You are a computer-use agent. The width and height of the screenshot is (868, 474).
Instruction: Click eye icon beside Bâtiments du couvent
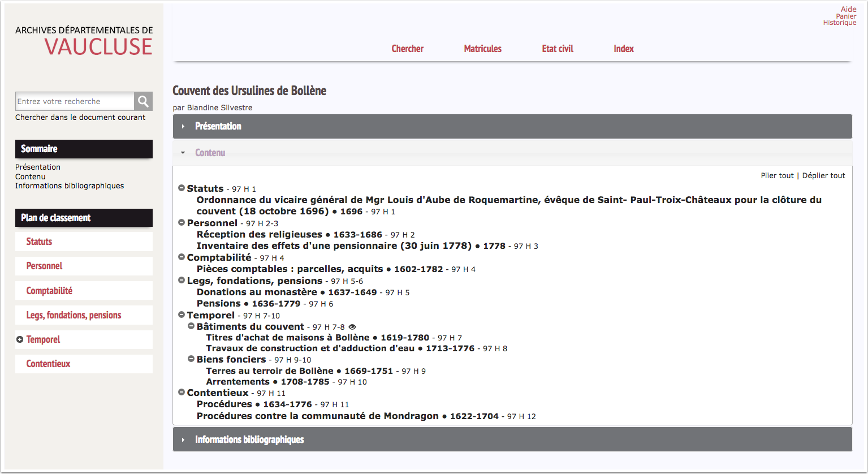[x=352, y=327]
